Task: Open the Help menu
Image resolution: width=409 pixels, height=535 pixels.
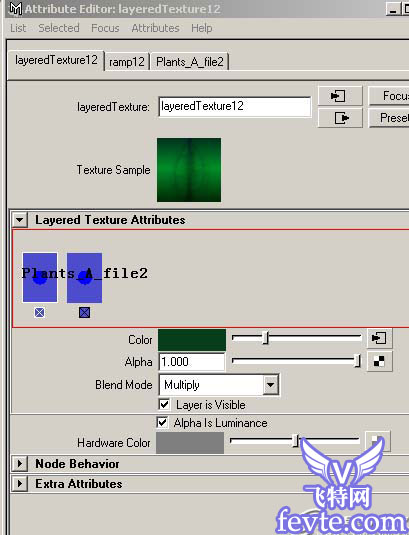Action: pos(202,28)
